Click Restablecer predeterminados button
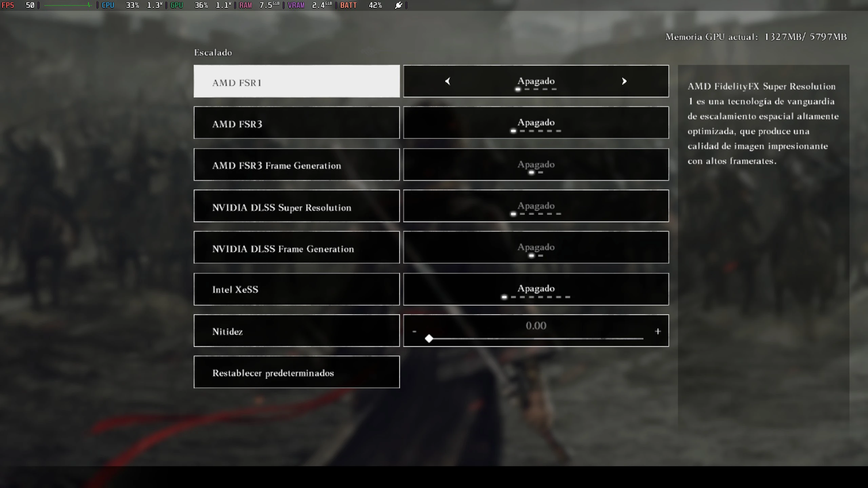Screen dimensions: 868x488 pyautogui.click(x=296, y=372)
